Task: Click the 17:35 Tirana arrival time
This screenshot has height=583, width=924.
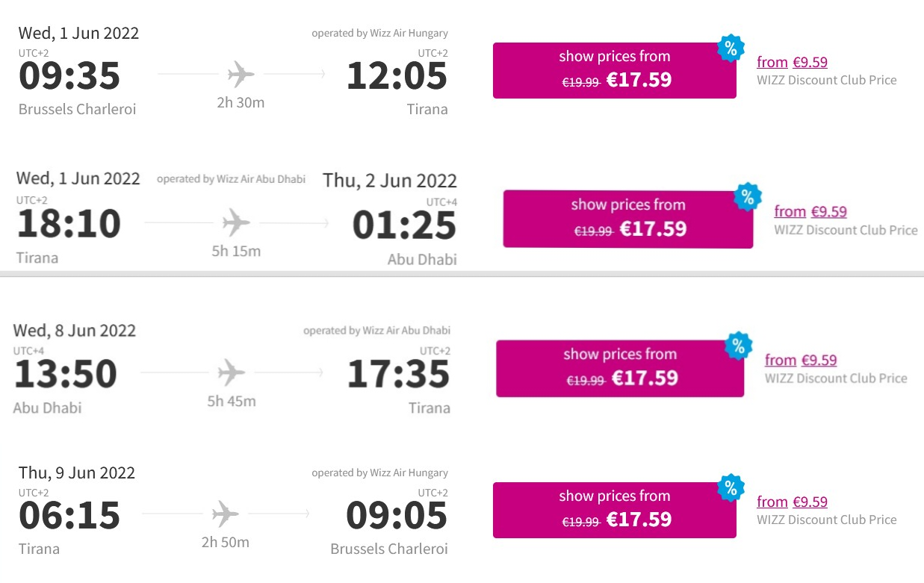Action: point(399,375)
